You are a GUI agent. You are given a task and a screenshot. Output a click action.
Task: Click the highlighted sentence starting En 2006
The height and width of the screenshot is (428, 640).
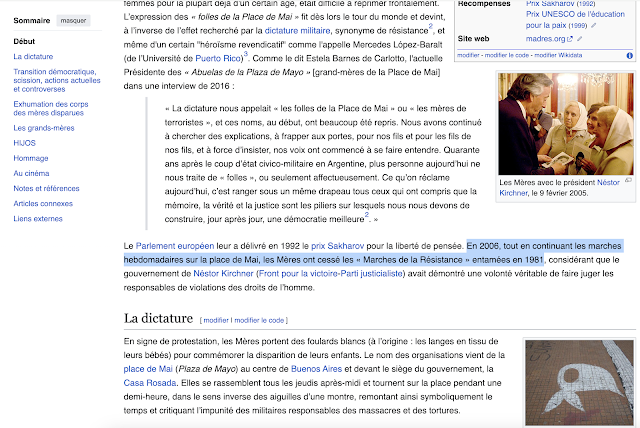[372, 253]
